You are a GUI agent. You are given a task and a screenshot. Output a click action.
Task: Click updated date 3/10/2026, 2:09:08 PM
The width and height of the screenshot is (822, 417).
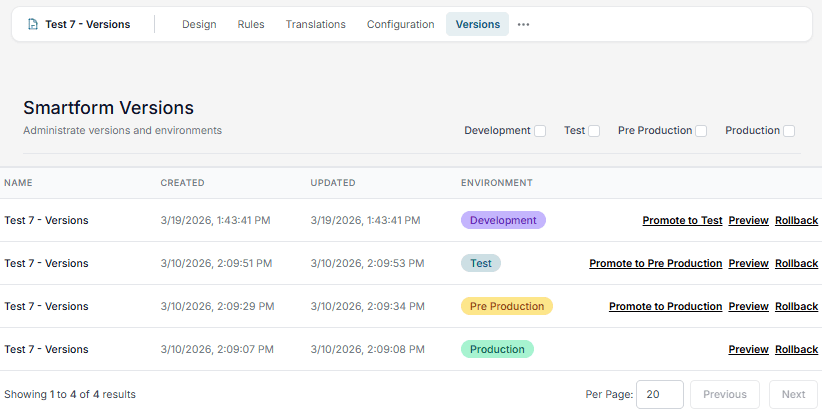click(x=367, y=349)
